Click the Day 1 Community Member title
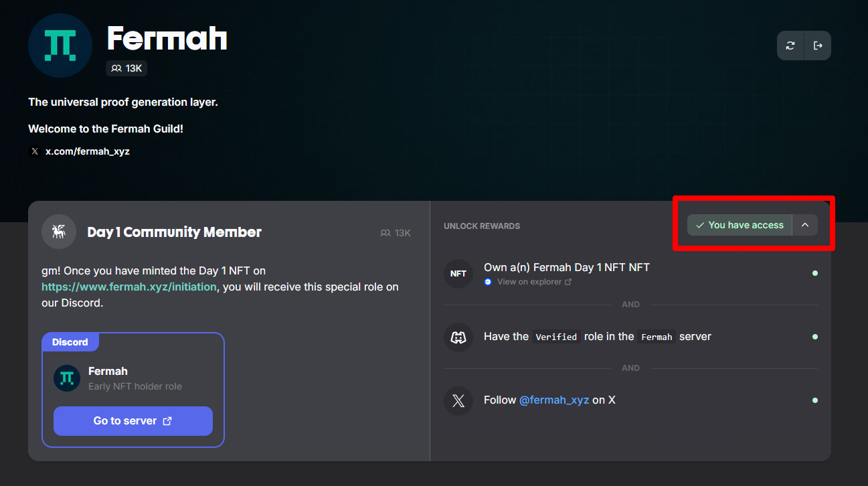 [175, 232]
